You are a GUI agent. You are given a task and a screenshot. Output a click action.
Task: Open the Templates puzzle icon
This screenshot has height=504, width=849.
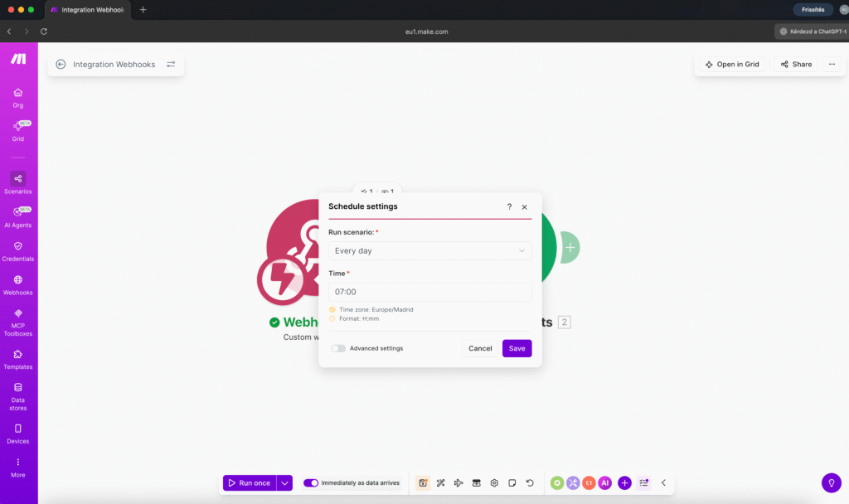tap(17, 355)
